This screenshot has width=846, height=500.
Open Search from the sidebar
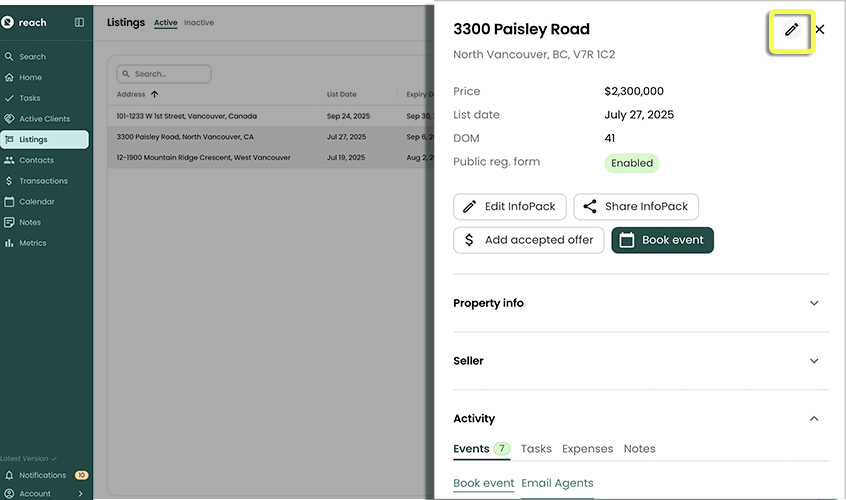pyautogui.click(x=32, y=57)
